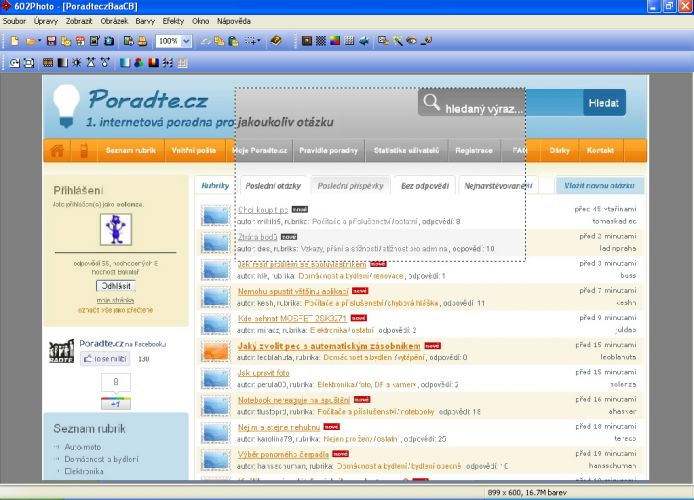Click 'Výběr ponorného čerpadla' question title
This screenshot has height=500, width=694.
[283, 454]
